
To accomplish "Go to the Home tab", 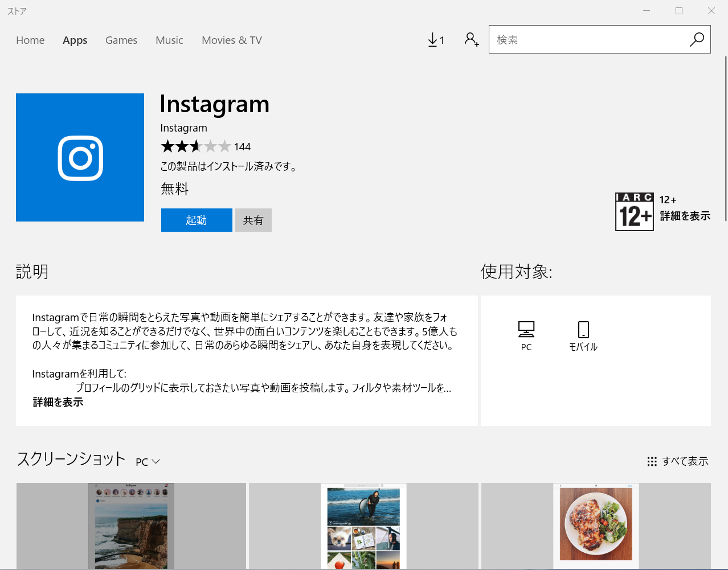I will (x=30, y=40).
